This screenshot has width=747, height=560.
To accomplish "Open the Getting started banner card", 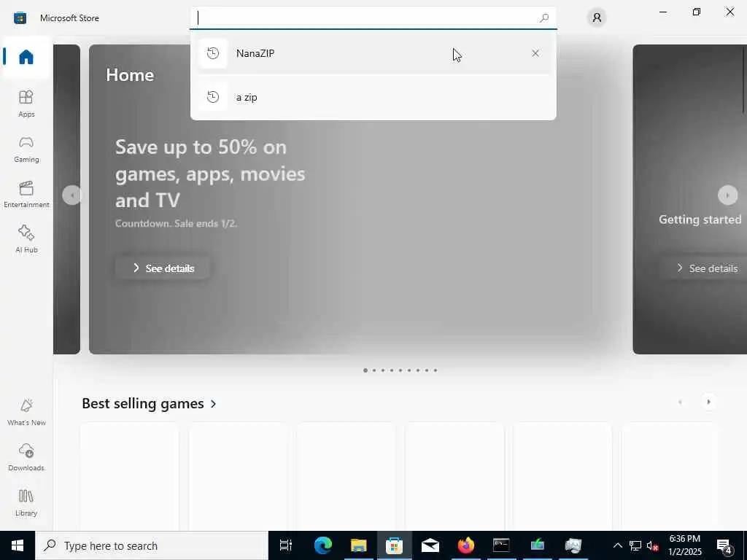I will (690, 200).
